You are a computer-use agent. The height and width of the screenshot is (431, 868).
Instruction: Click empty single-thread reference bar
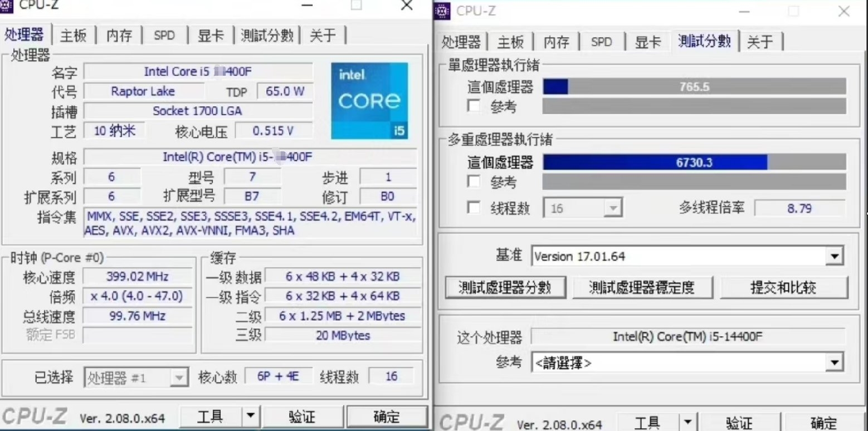pos(694,106)
